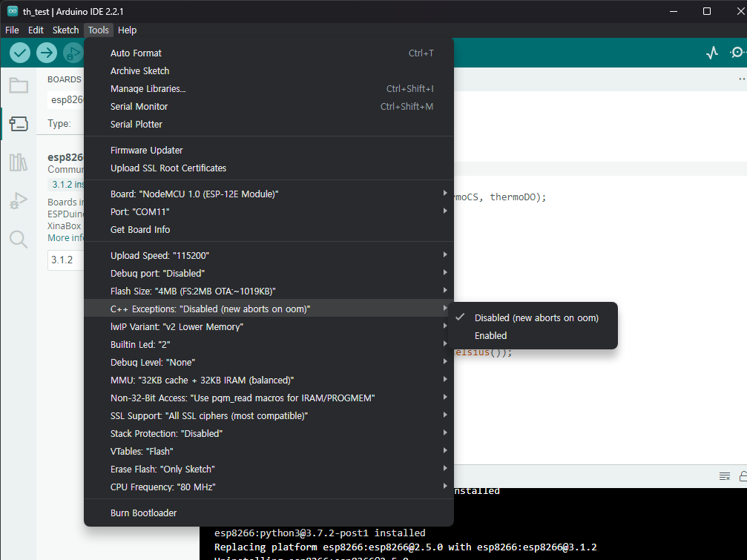The height and width of the screenshot is (560, 747).
Task: Click the Upload arrow button
Action: [47, 53]
